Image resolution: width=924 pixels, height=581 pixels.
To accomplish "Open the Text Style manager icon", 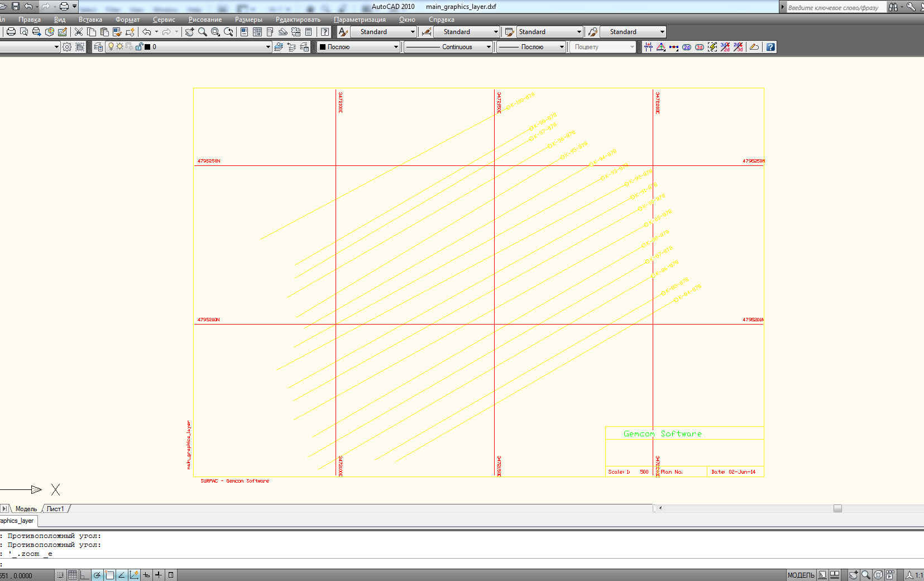I will click(343, 32).
